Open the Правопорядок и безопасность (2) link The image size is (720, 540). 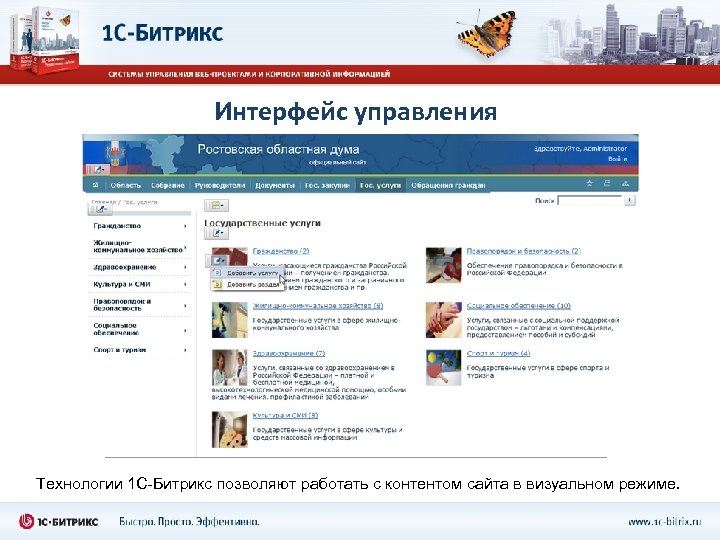[523, 251]
